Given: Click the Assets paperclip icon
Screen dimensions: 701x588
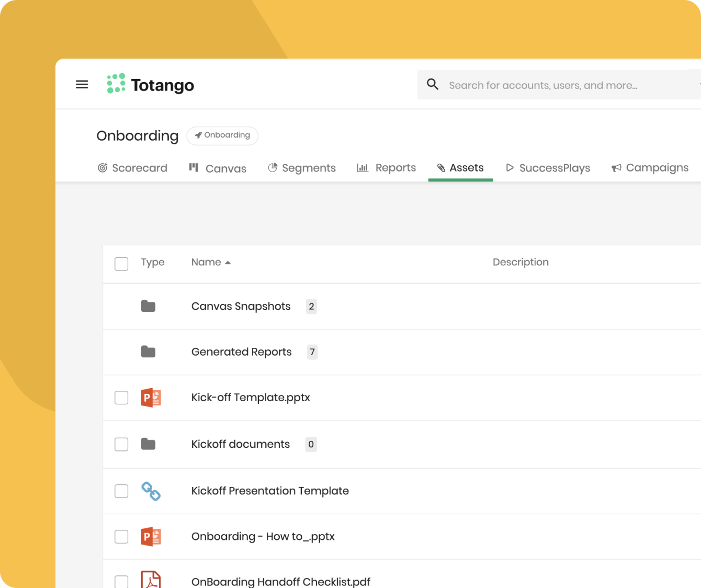Looking at the screenshot, I should (x=442, y=168).
